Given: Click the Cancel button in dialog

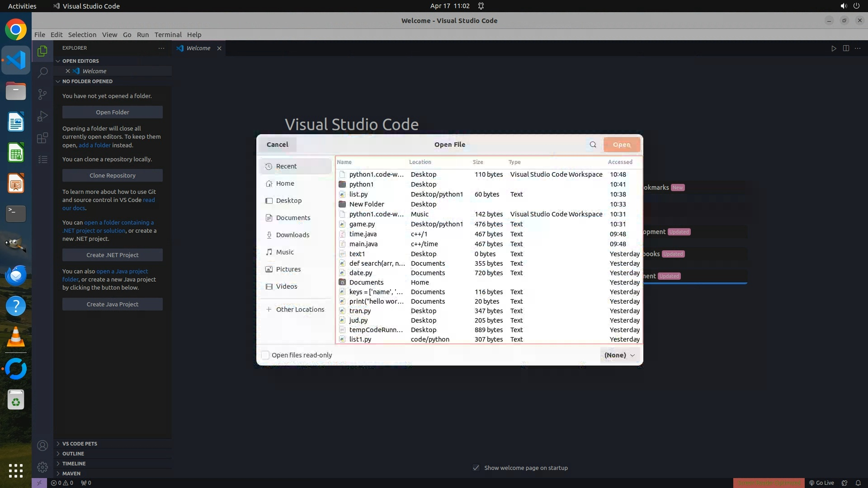Looking at the screenshot, I should click(x=277, y=145).
